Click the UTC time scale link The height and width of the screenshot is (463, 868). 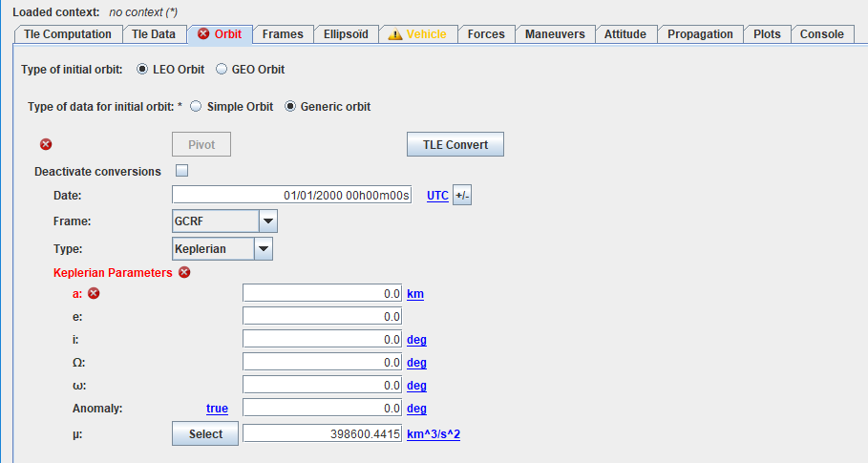[x=437, y=196]
